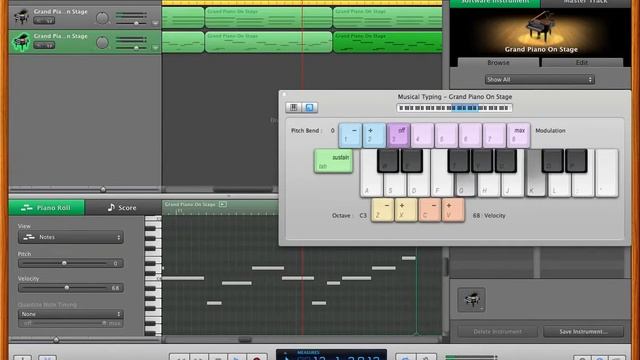This screenshot has width=640, height=360.
Task: Click the first track's grand piano icon
Action: click(x=20, y=17)
